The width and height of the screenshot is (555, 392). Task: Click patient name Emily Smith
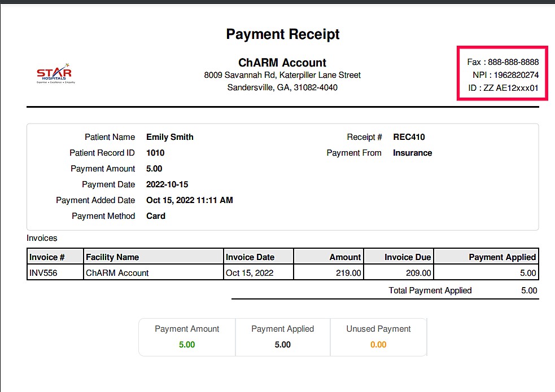click(169, 137)
